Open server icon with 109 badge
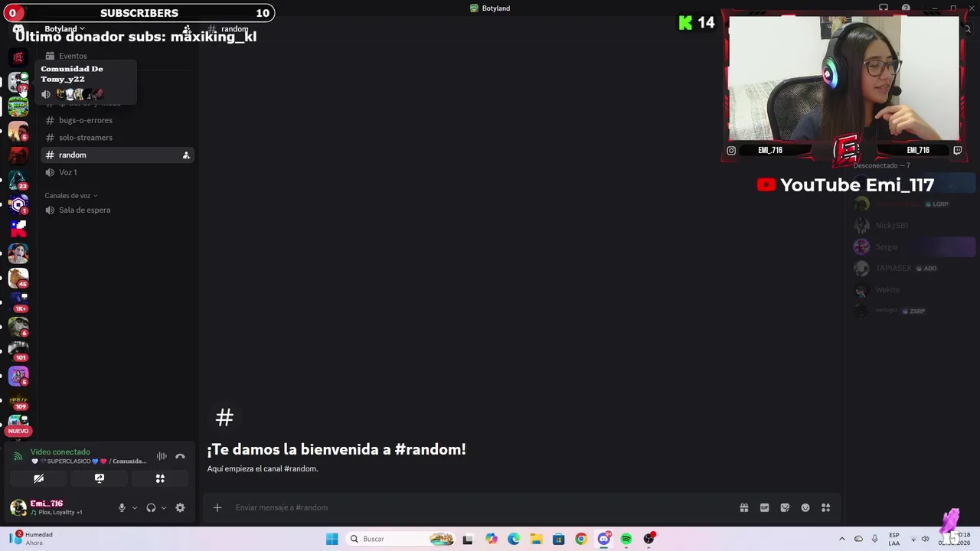Screen dimensions: 980x551 (18, 399)
